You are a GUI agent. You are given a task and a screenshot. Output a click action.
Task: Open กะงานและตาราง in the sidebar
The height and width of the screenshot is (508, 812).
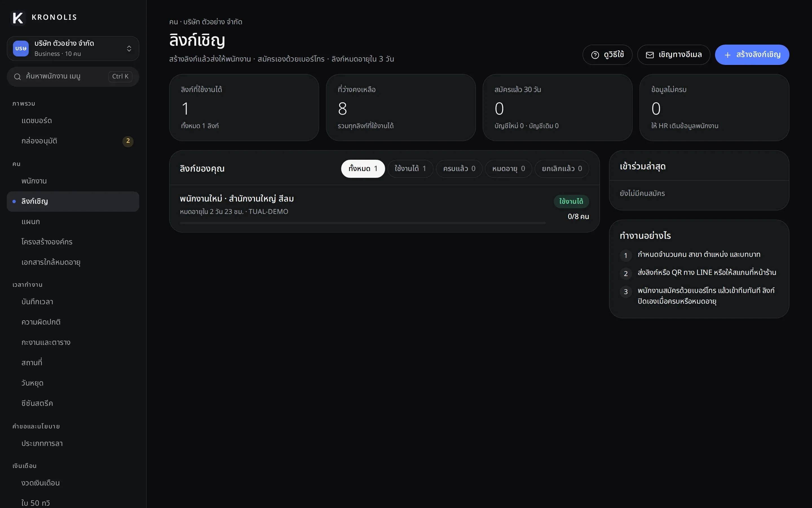(73, 343)
